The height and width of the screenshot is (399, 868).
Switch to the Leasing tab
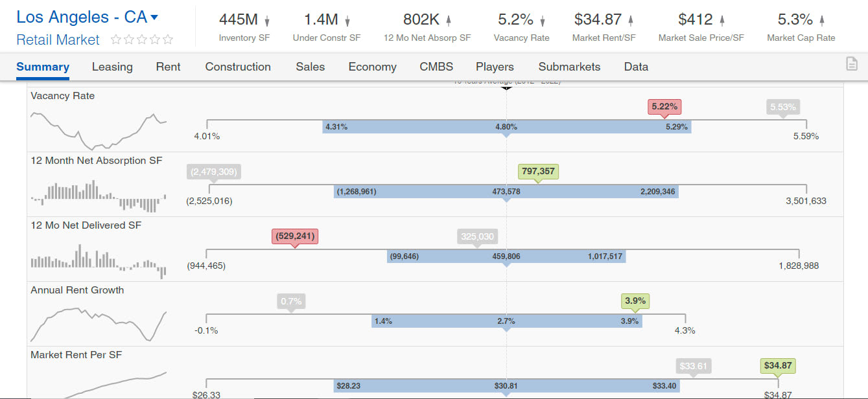point(112,67)
